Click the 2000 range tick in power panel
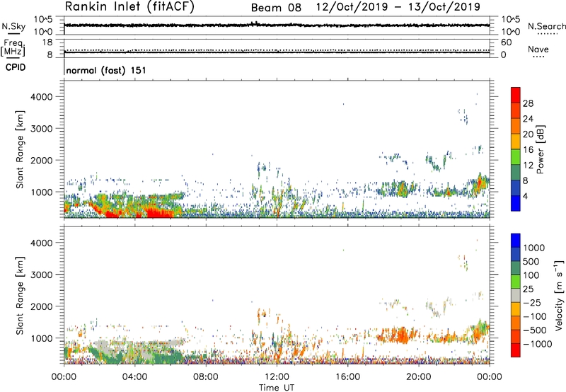This screenshot has width=566, height=392. 41,160
